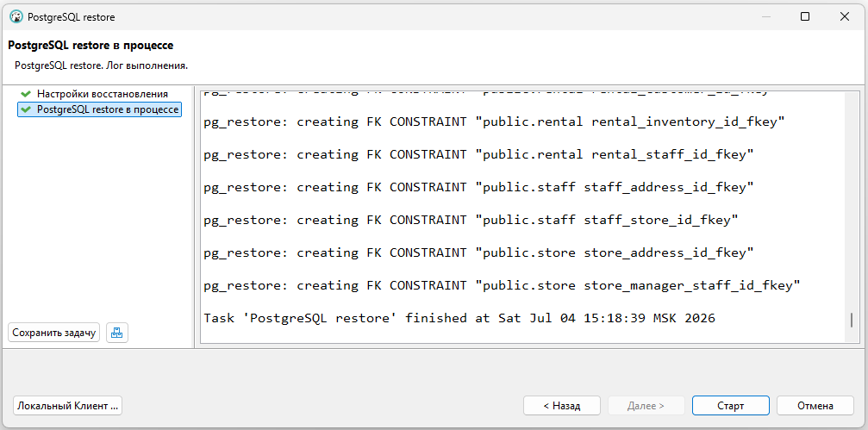Click the green checkmark beside Настройки восстановления
This screenshot has width=868, height=430.
point(25,94)
